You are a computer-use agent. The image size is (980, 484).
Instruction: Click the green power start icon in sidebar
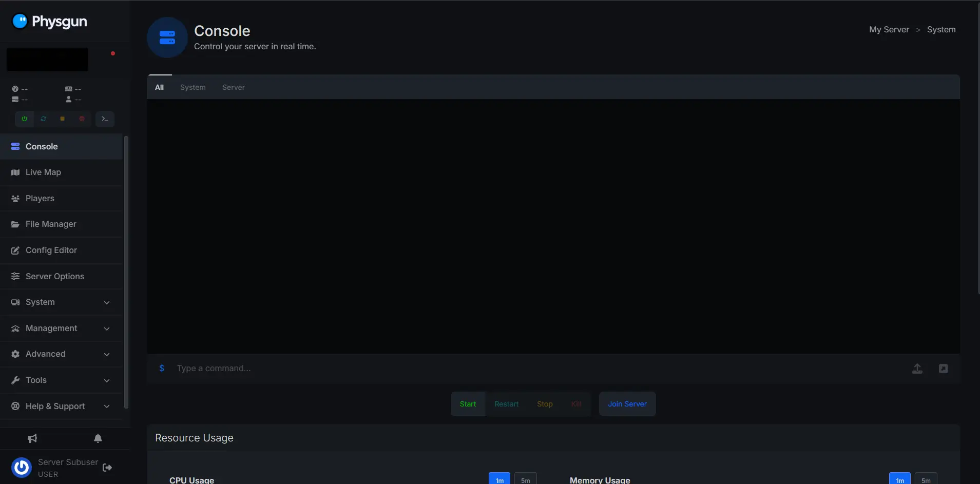(24, 119)
